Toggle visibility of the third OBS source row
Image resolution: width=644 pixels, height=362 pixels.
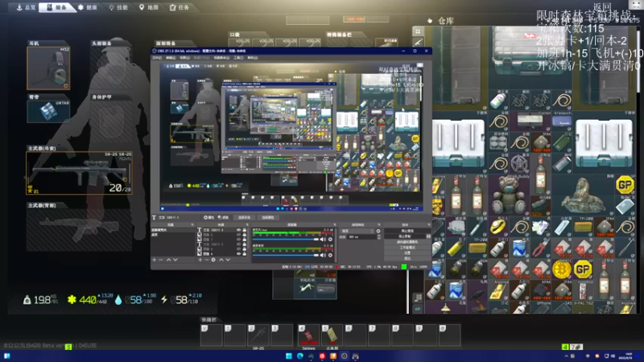238,239
